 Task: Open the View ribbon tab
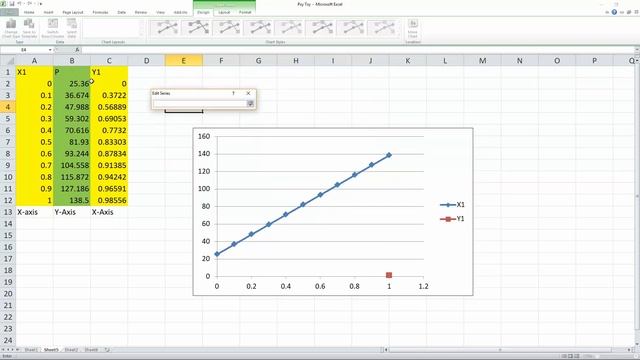(160, 12)
